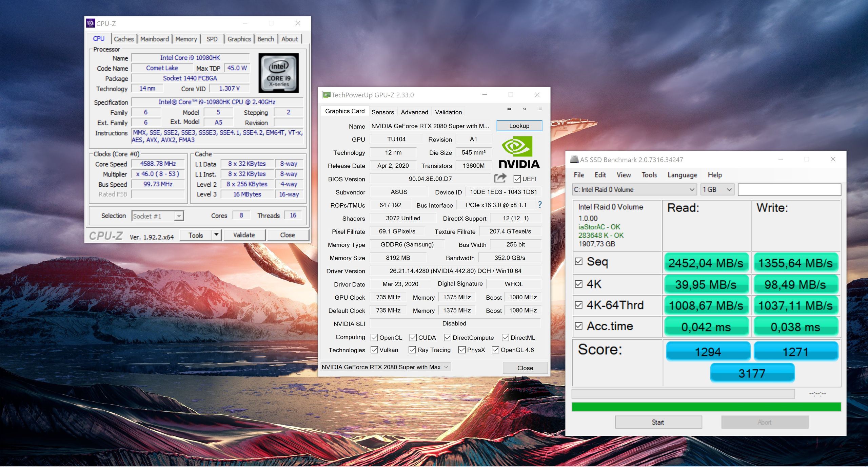Image resolution: width=868 pixels, height=467 pixels.
Task: Open the 1 GB test size dropdown
Action: click(x=717, y=189)
